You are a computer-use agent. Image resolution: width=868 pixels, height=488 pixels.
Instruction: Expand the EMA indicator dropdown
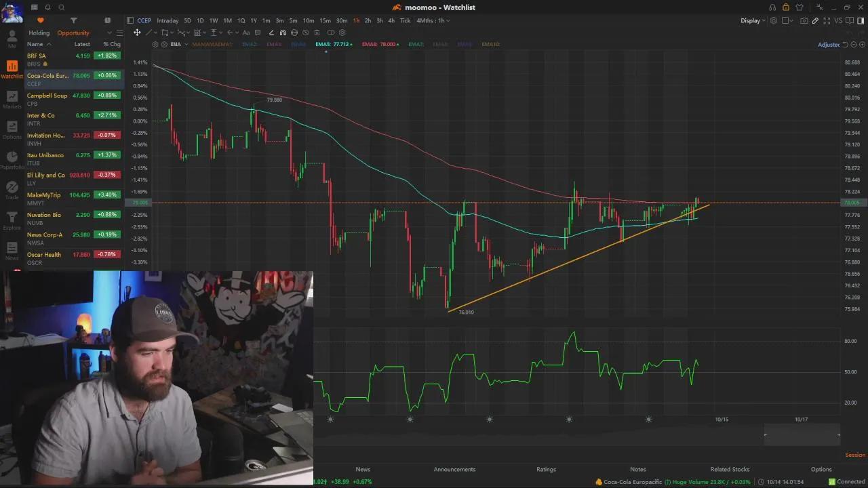pos(186,44)
